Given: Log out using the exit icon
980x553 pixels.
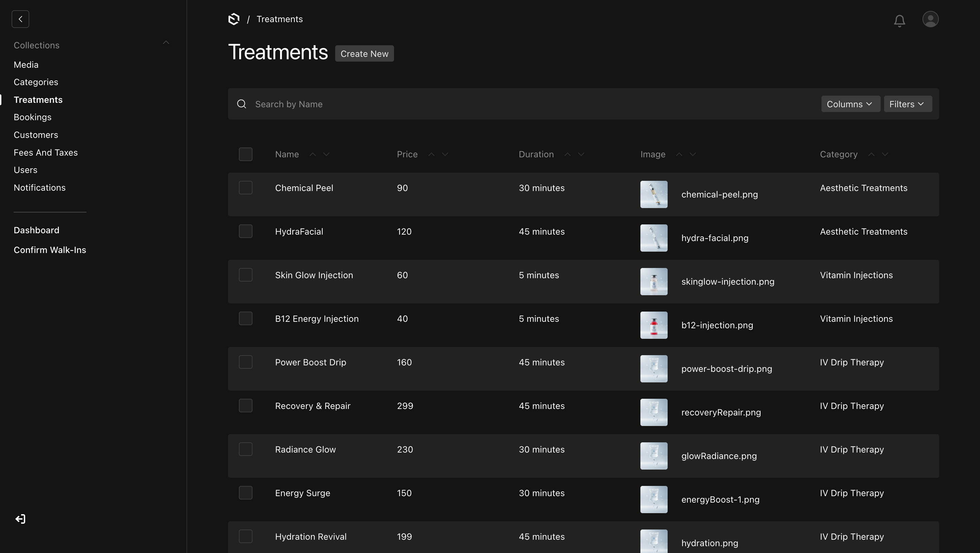Looking at the screenshot, I should 20,518.
